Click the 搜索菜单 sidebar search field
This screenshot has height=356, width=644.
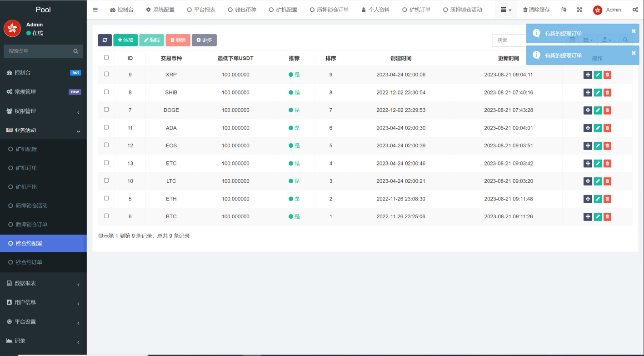point(37,51)
